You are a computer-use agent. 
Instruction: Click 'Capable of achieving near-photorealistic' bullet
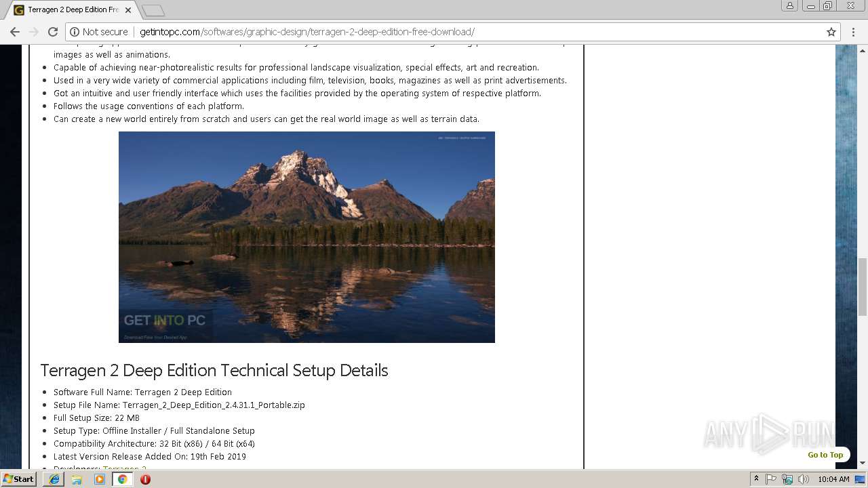[x=296, y=67]
